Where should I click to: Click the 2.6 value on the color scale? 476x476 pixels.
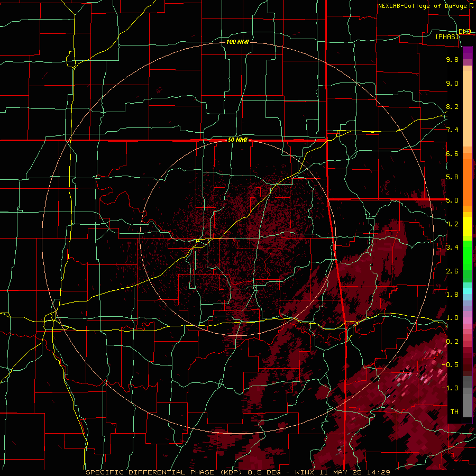452,271
